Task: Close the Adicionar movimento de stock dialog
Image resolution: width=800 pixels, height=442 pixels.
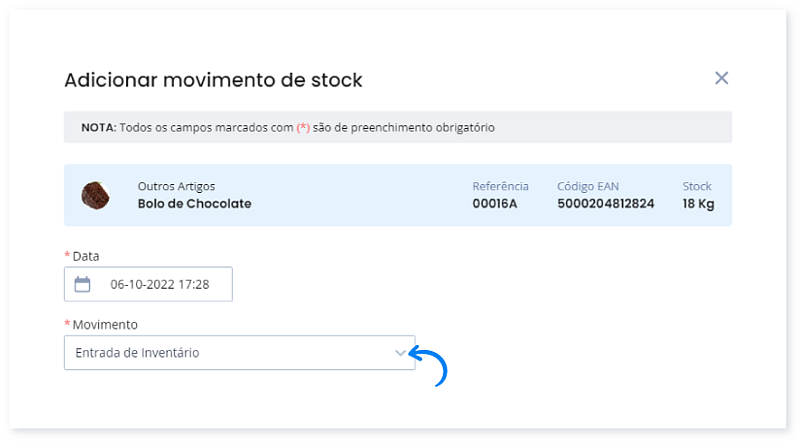Action: pyautogui.click(x=721, y=78)
